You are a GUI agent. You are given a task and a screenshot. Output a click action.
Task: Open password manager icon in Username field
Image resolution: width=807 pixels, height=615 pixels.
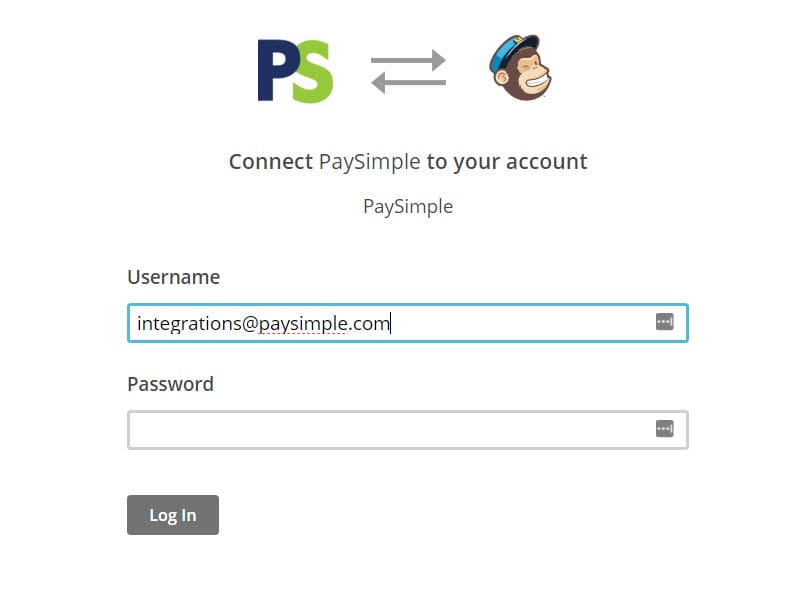click(664, 322)
